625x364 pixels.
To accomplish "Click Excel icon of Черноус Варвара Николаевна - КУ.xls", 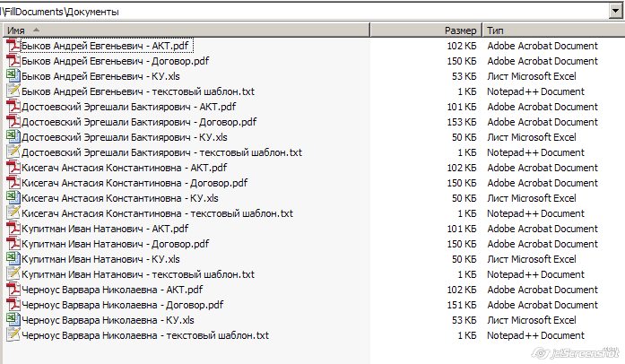I will [13, 320].
